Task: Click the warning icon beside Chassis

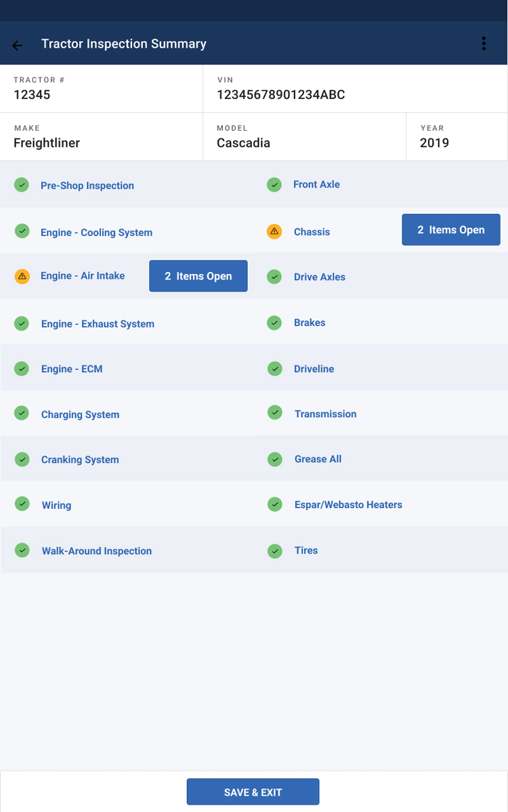Action: coord(274,231)
